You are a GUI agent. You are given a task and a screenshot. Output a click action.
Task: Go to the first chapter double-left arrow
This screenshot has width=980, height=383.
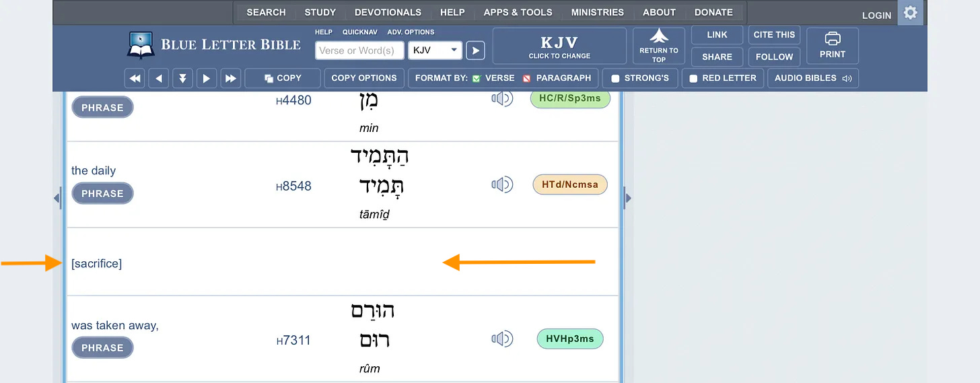click(x=135, y=78)
